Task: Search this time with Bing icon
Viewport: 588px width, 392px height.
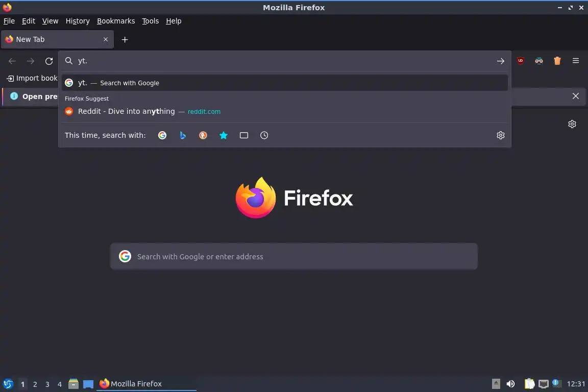Action: [183, 135]
